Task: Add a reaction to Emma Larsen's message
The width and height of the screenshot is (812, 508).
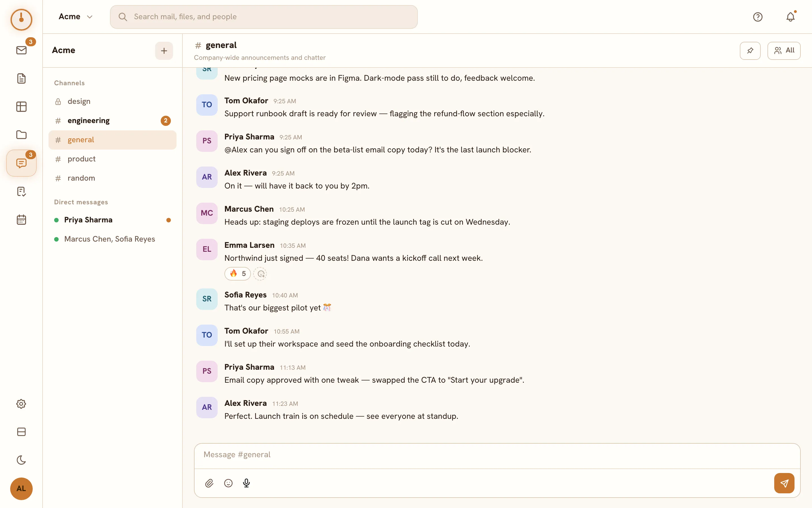Action: [261, 274]
